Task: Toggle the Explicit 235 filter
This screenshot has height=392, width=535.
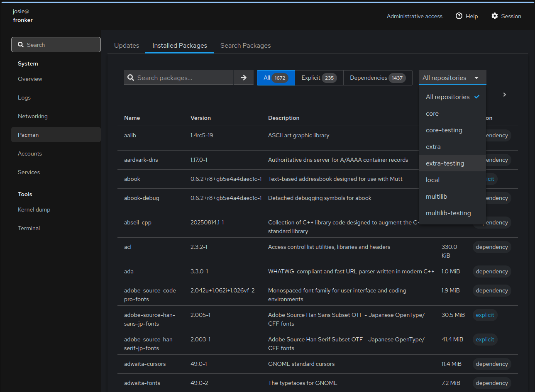Action: 319,78
